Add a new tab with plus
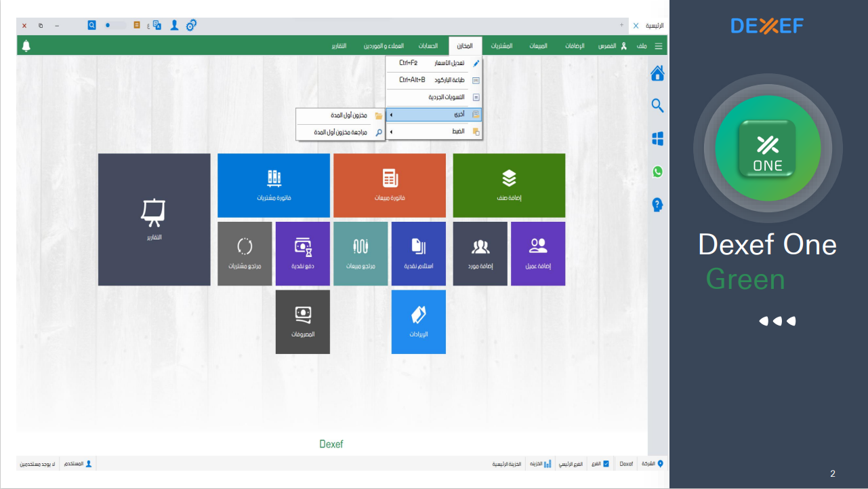The image size is (868, 489). (622, 24)
